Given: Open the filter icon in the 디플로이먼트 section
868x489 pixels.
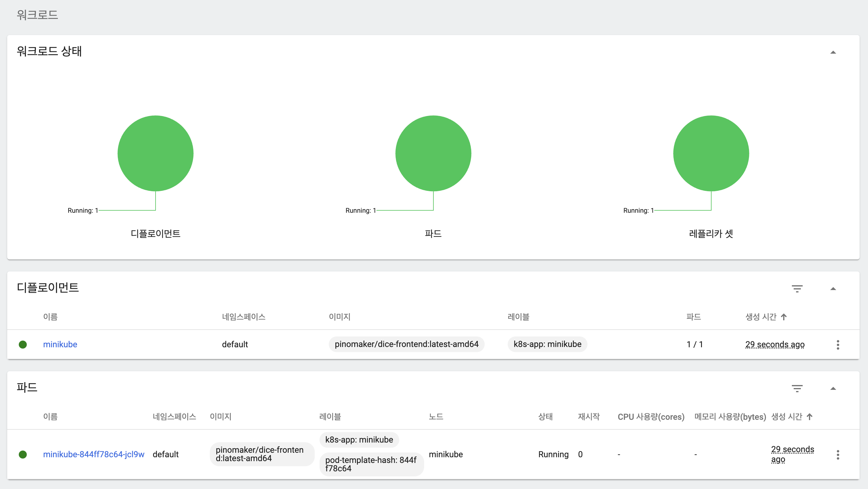Looking at the screenshot, I should (x=797, y=289).
